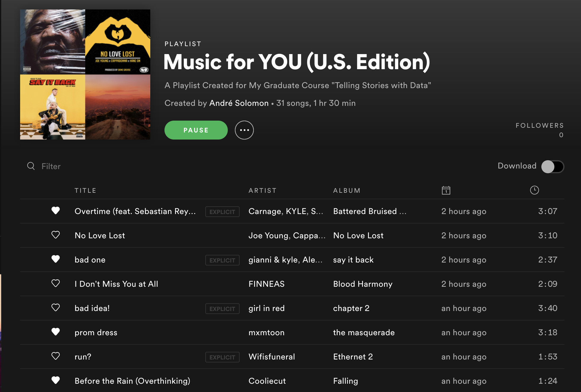Toggle the Download switch on

click(552, 167)
